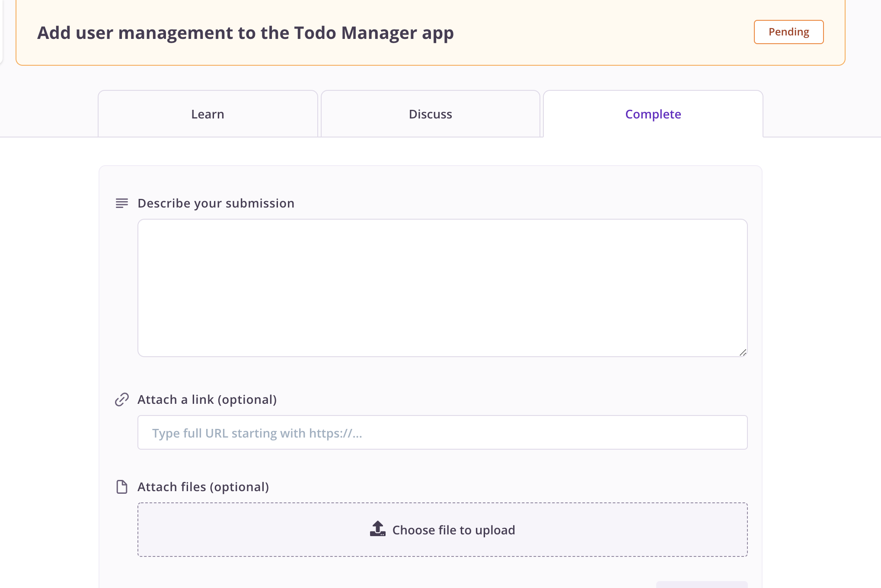Select the Complete tab
The width and height of the screenshot is (881, 588).
[x=653, y=114]
